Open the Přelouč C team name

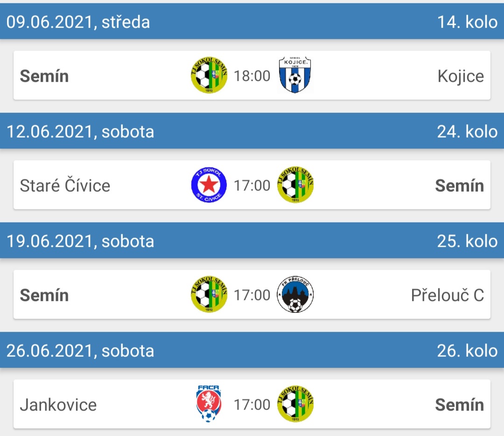(x=448, y=295)
